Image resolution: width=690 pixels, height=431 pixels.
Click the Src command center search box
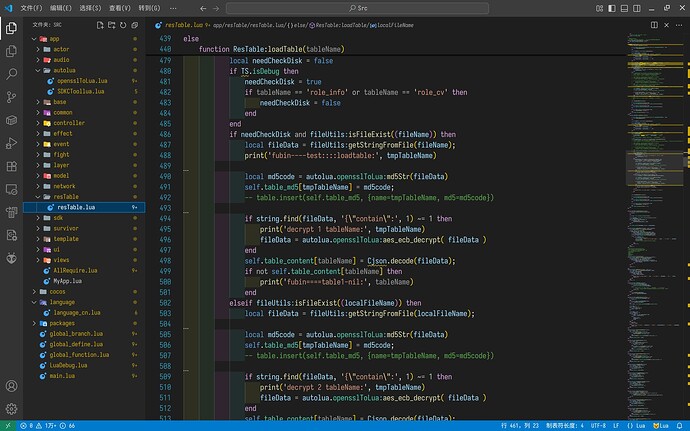pyautogui.click(x=357, y=8)
